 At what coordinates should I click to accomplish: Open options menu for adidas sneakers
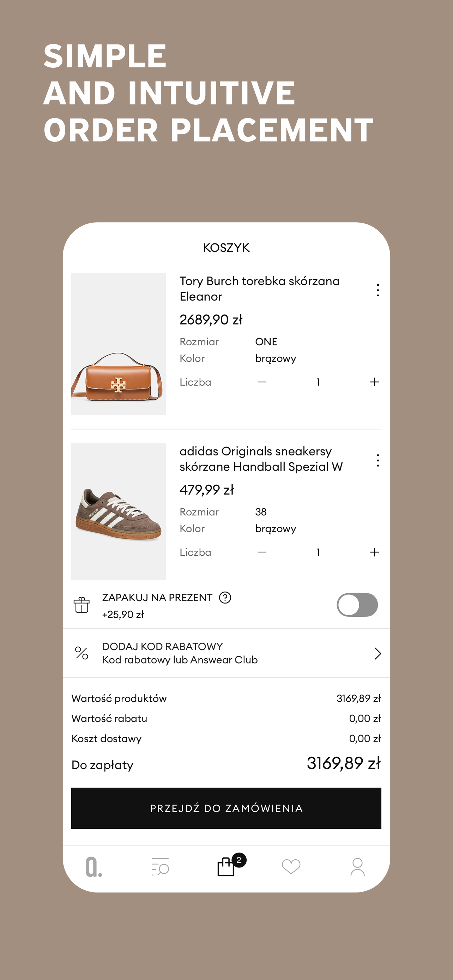point(377,460)
